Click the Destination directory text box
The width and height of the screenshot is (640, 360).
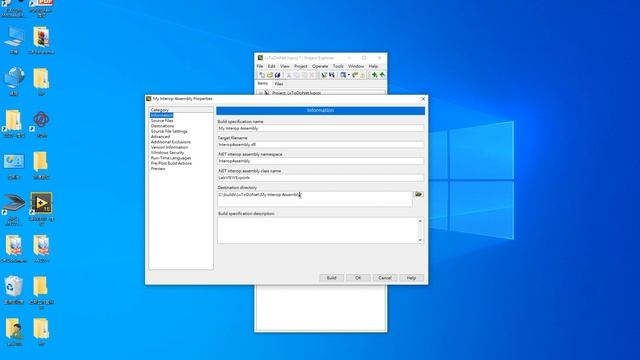point(315,199)
